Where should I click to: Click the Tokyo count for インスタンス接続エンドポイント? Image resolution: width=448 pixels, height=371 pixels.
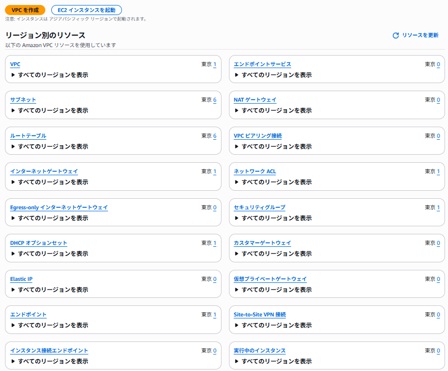pyautogui.click(x=215, y=351)
